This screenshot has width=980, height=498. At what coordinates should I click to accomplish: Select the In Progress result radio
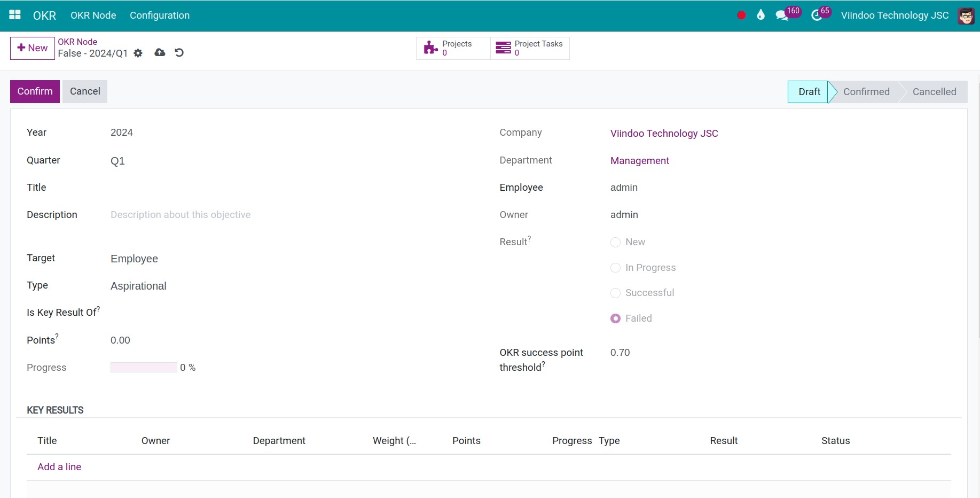615,268
